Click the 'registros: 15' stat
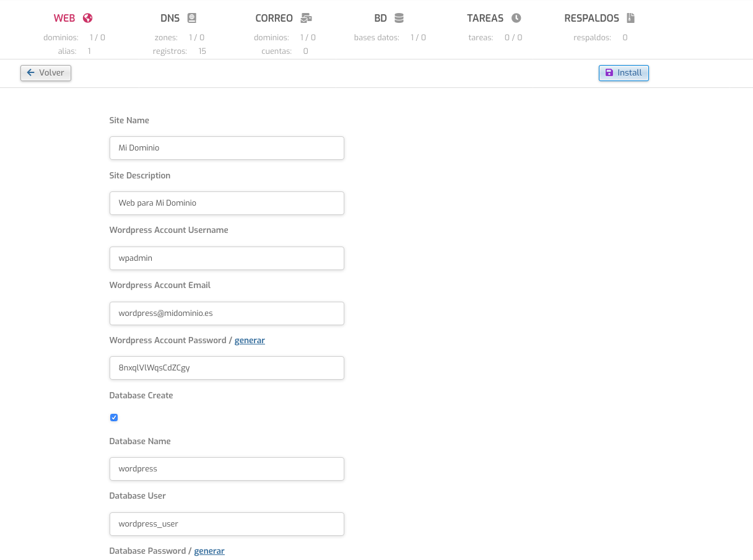The height and width of the screenshot is (560, 753). (x=180, y=51)
